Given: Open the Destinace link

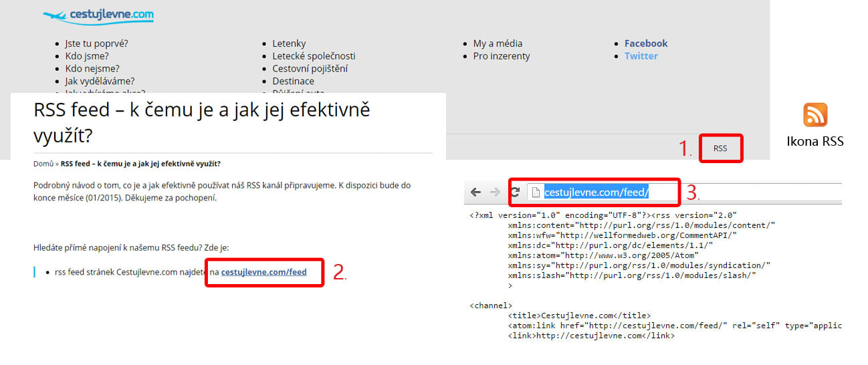Looking at the screenshot, I should tap(293, 82).
